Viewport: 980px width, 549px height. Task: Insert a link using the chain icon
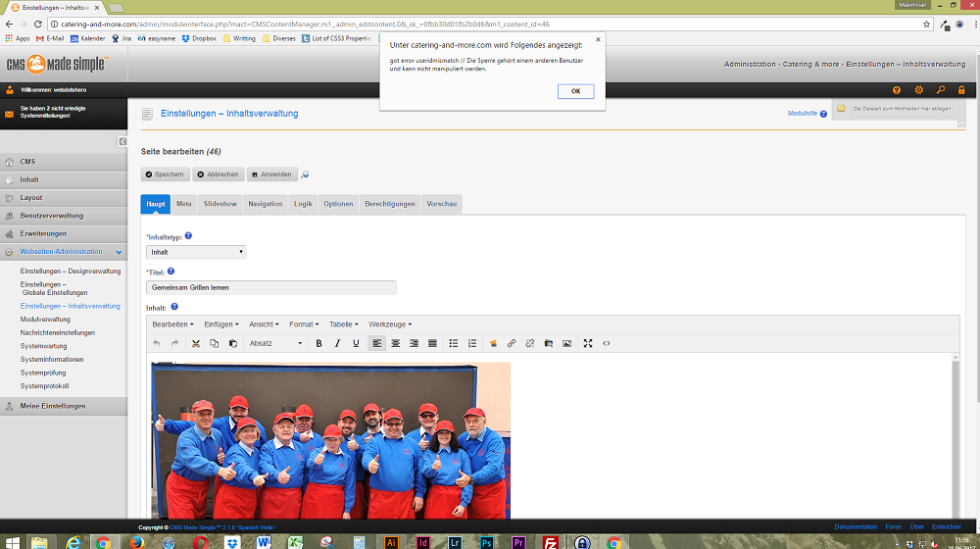coord(512,343)
